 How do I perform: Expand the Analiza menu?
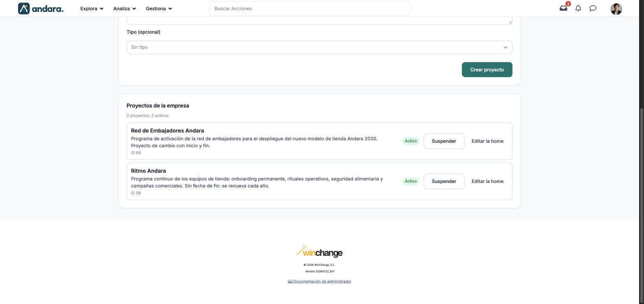[124, 9]
